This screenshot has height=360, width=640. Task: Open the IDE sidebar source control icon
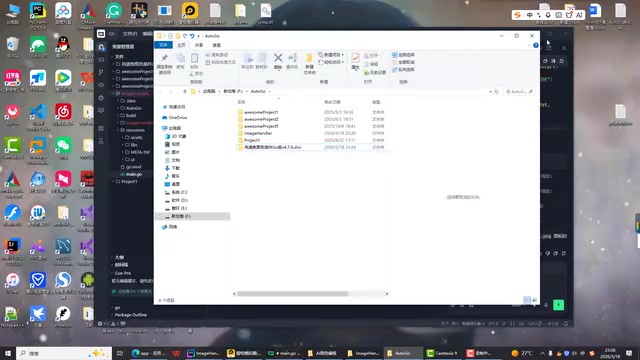[101, 72]
